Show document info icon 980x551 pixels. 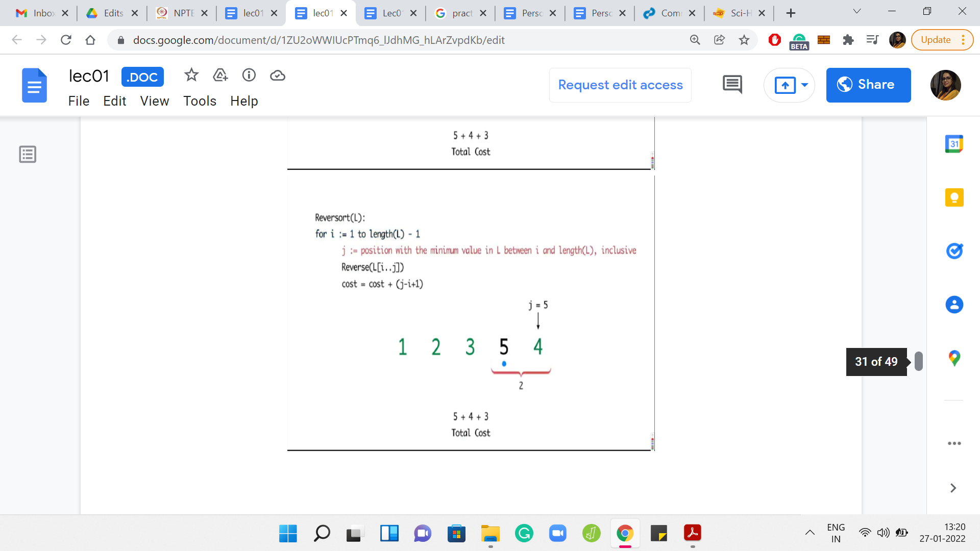(x=249, y=76)
